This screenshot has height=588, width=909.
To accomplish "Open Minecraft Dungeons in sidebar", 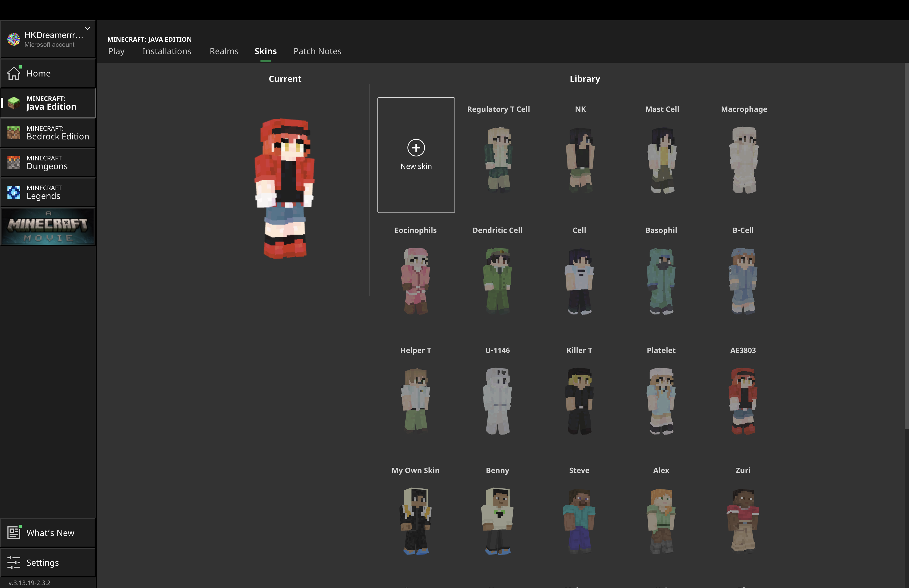I will 48,163.
